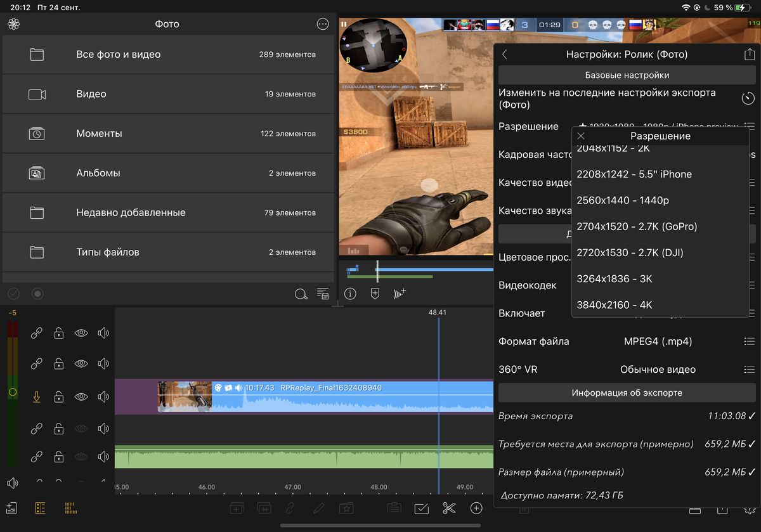
Task: Select the RPReplay_Final1632408940 clip thumbnail
Action: click(x=185, y=397)
